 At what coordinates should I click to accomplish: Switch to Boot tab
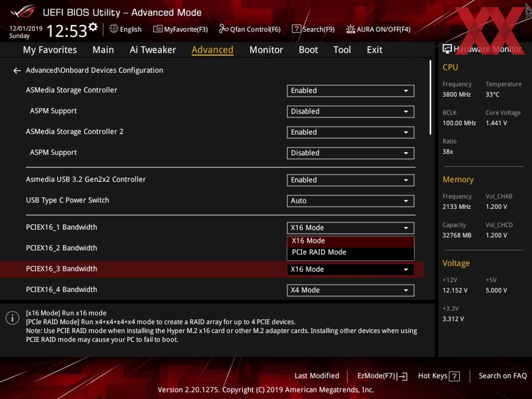tap(308, 50)
